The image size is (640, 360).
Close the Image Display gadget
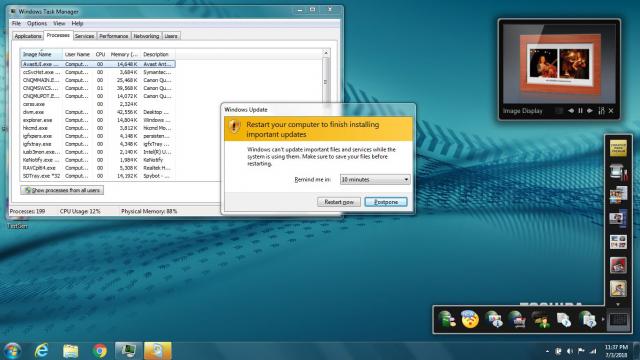coord(611,111)
